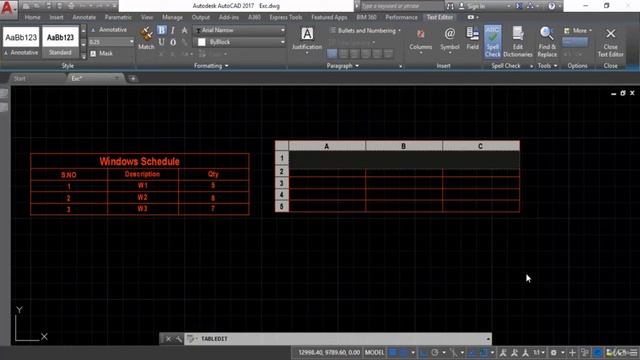Switch to the Insert ribbon tab
Image resolution: width=640 pixels, height=360 pixels.
[x=56, y=17]
